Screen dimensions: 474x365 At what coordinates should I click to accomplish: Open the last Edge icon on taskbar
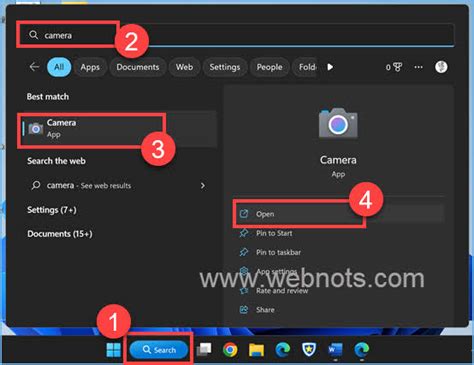click(361, 350)
